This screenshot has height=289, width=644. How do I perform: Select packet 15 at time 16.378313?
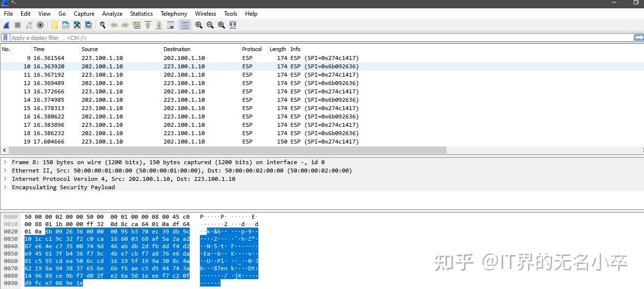point(322,108)
